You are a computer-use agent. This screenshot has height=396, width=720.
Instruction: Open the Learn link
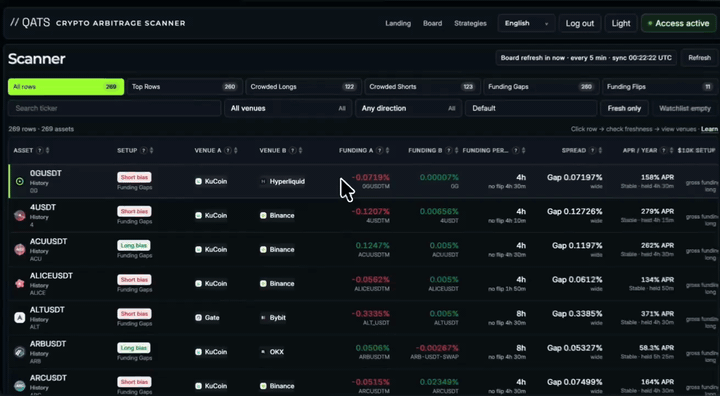click(709, 129)
